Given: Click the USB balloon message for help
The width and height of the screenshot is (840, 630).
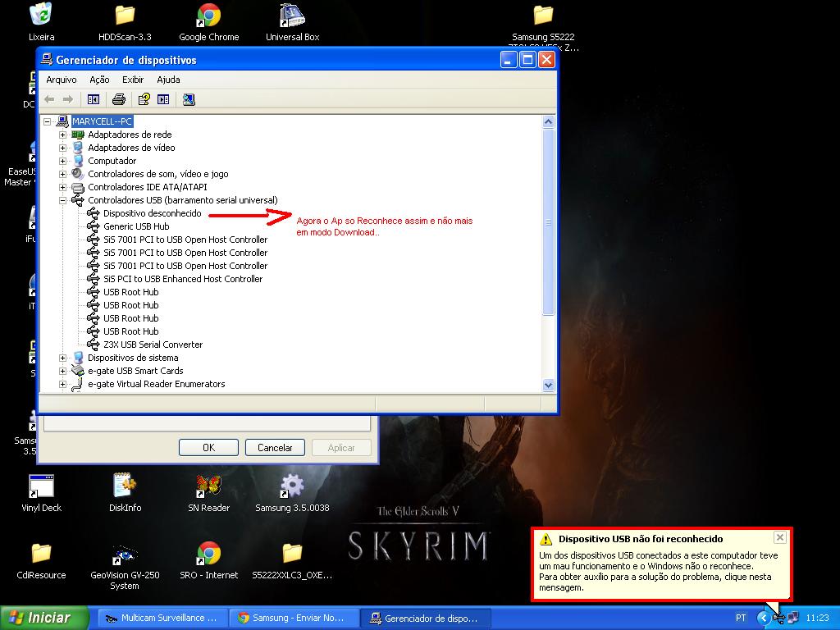Looking at the screenshot, I should 659,572.
